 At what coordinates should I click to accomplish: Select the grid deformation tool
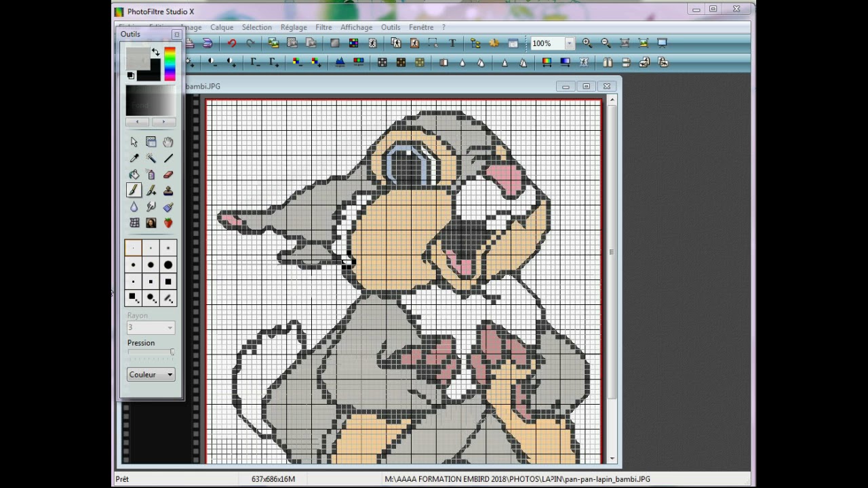click(x=134, y=223)
